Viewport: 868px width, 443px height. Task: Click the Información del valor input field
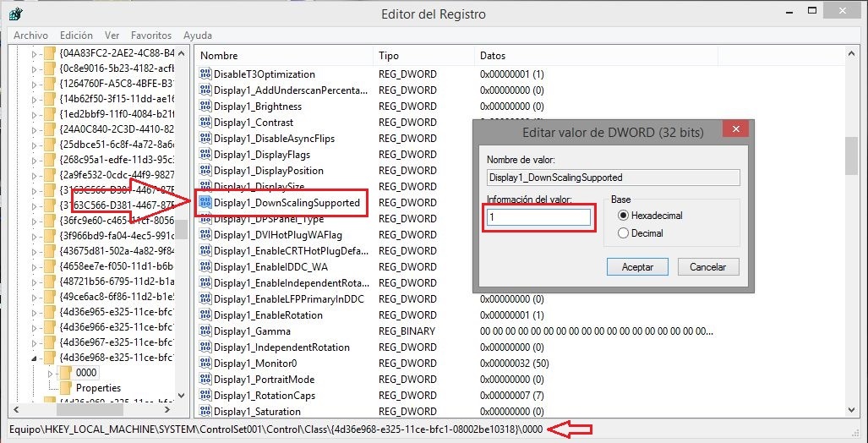pos(538,217)
